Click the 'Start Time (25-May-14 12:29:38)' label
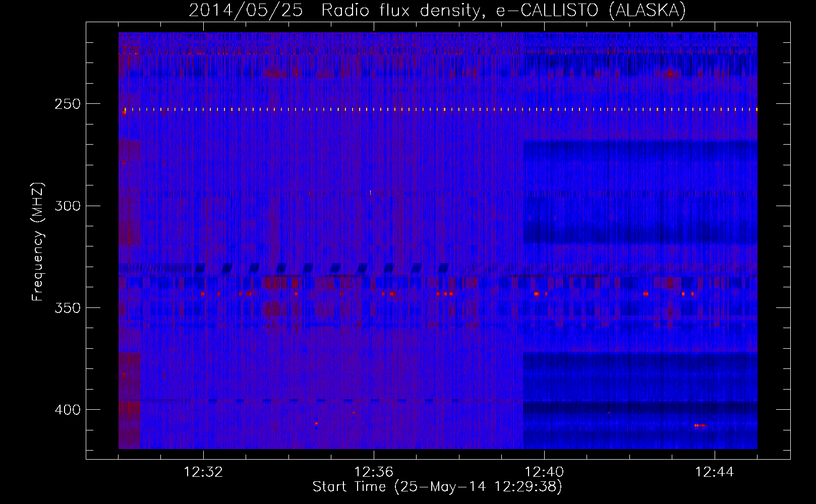Screen dimensions: 816x504 pos(437,487)
